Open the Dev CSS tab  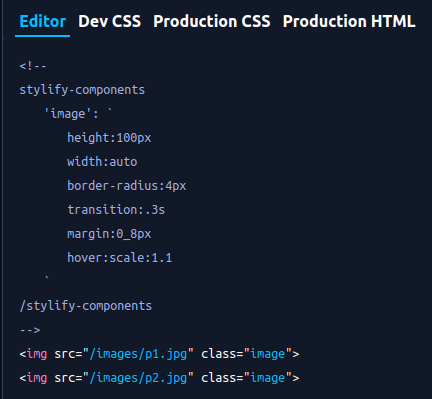[109, 22]
